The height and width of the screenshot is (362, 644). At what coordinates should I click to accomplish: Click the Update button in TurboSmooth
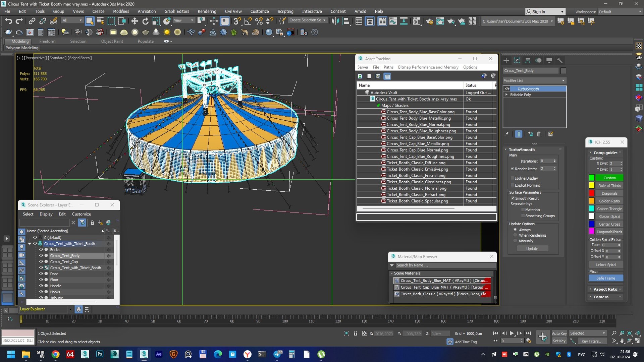coord(532,249)
